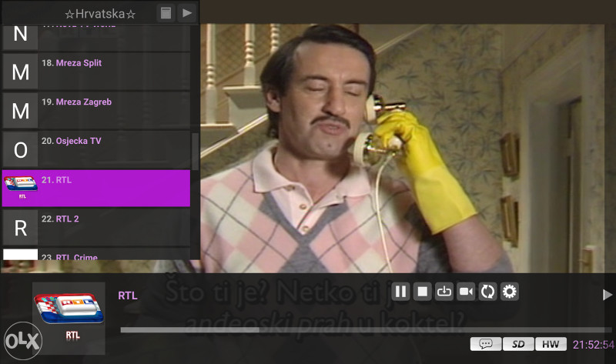Click the R icon for RTL 2
This screenshot has width=616, height=364.
21,228
